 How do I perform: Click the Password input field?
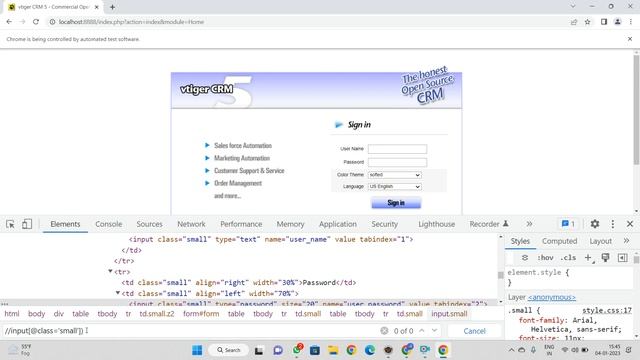pos(397,162)
